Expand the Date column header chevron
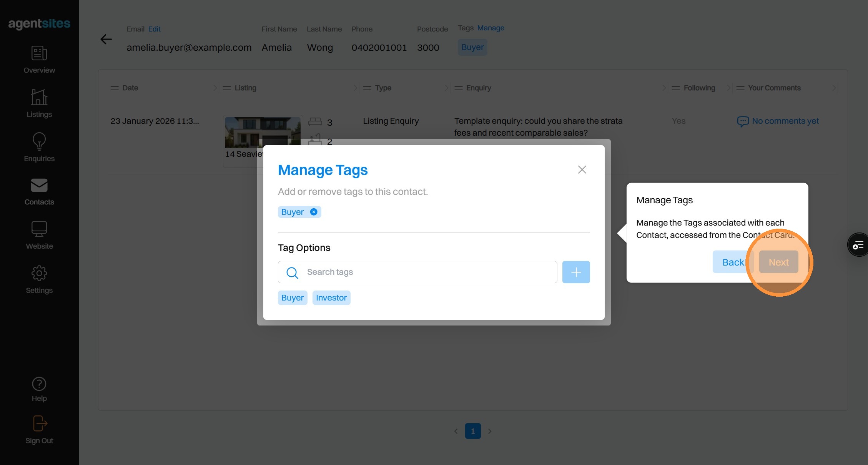868x465 pixels. (215, 88)
